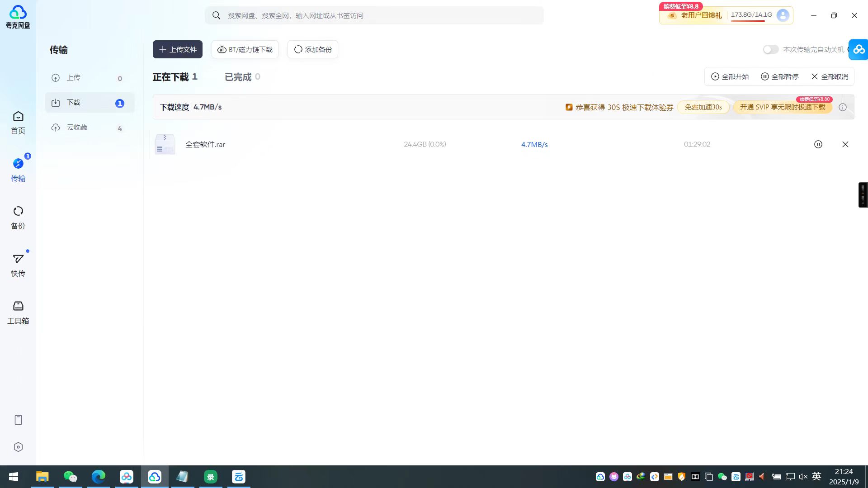Open the 备份 backup section
Viewport: 868px width, 488px height.
pos(18,218)
